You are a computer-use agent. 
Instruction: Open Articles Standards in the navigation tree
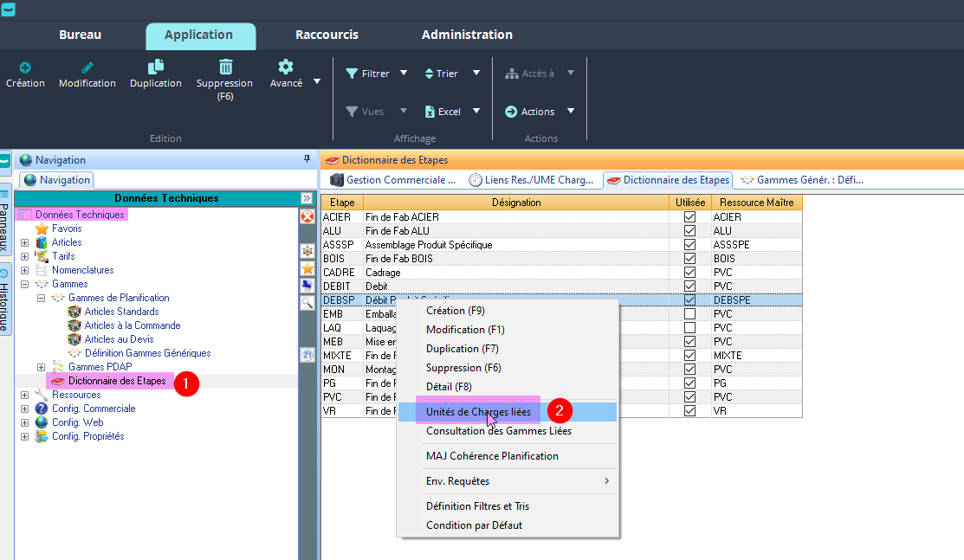pos(121,312)
